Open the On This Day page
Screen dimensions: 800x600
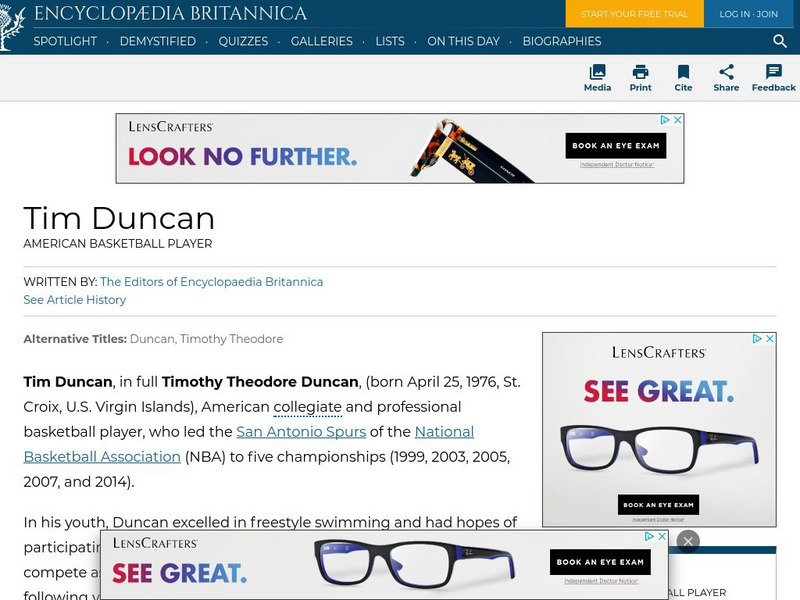(x=464, y=42)
